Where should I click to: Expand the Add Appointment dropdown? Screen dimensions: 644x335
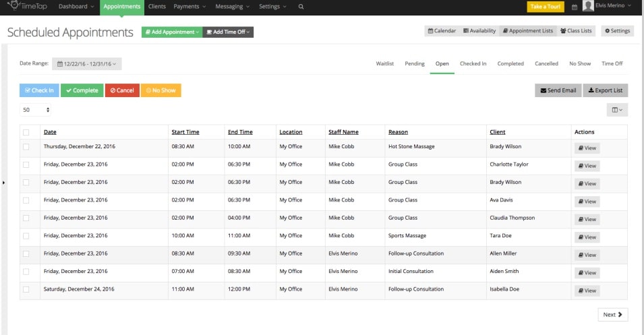point(172,32)
